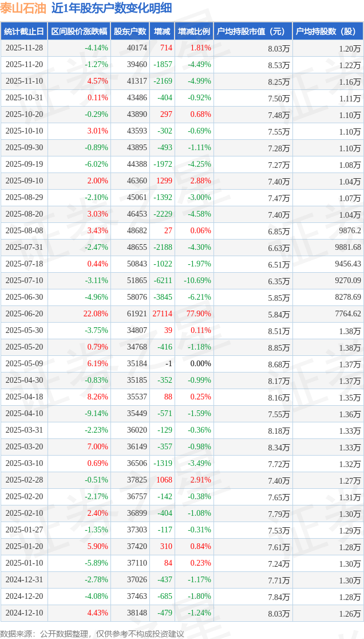Image resolution: width=364 pixels, height=639 pixels.
Task: Select the 区间股价涨跌幅 column header
Action: [x=79, y=32]
